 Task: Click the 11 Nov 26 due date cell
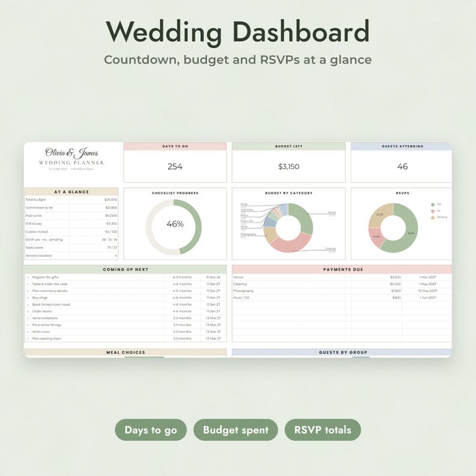[x=213, y=278]
